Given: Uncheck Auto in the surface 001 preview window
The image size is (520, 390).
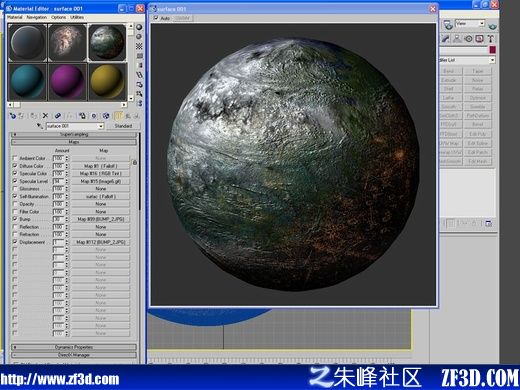Looking at the screenshot, I should (x=156, y=18).
